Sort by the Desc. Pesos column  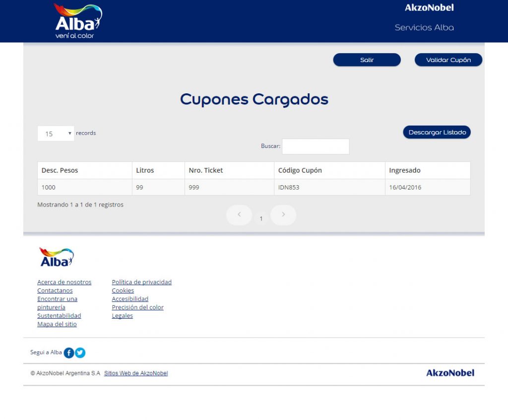(59, 170)
